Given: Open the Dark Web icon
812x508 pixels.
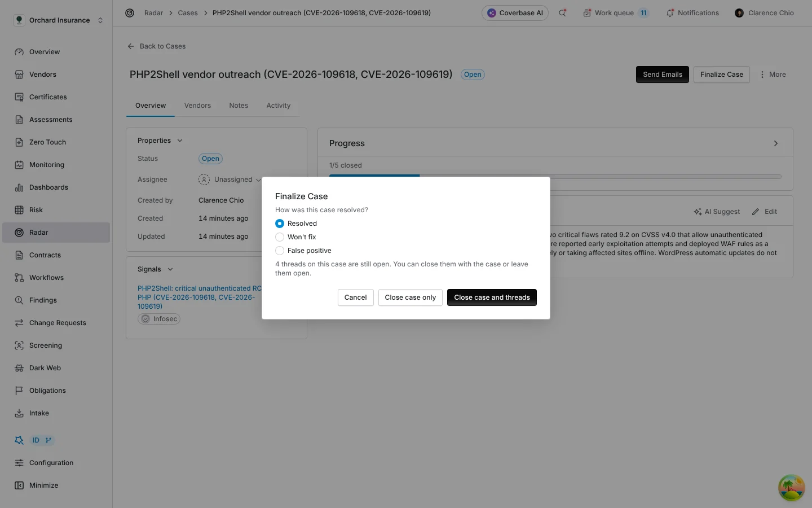Looking at the screenshot, I should point(19,368).
